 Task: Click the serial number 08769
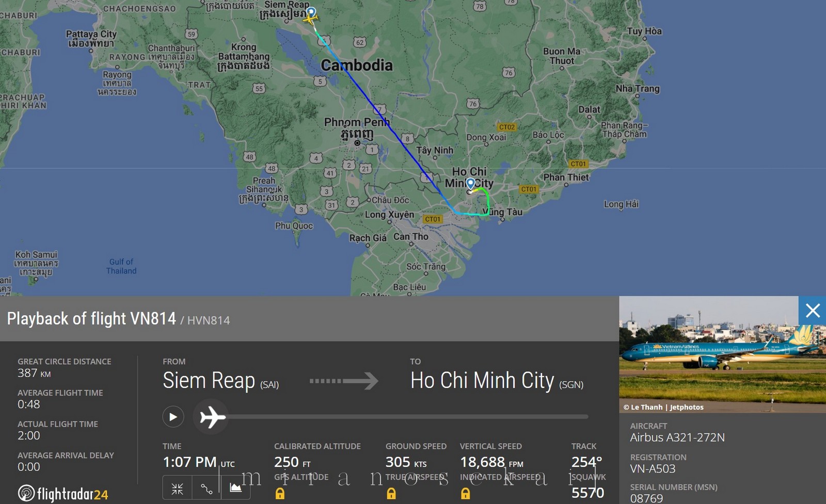[646, 498]
